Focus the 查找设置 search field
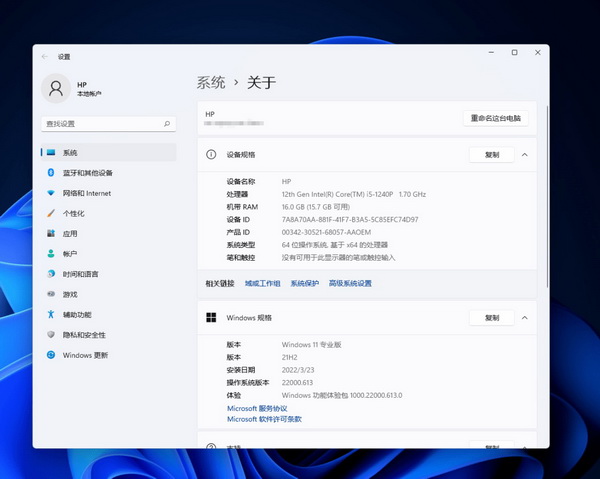The height and width of the screenshot is (479, 600). pyautogui.click(x=109, y=124)
